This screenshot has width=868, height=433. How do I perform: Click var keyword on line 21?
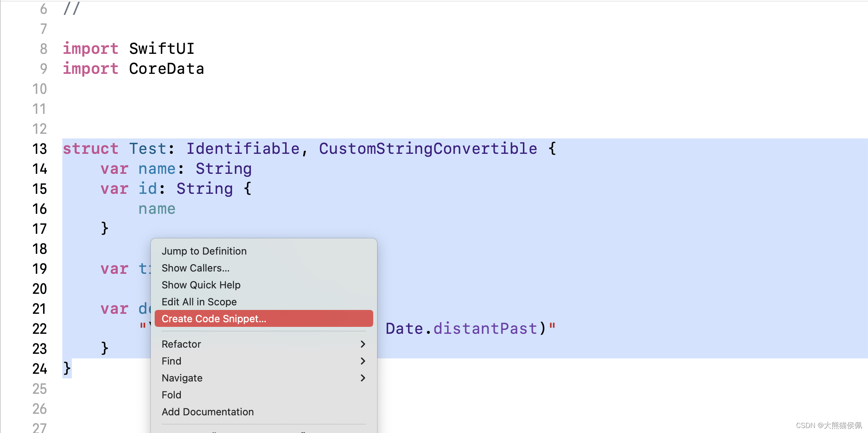click(x=114, y=309)
